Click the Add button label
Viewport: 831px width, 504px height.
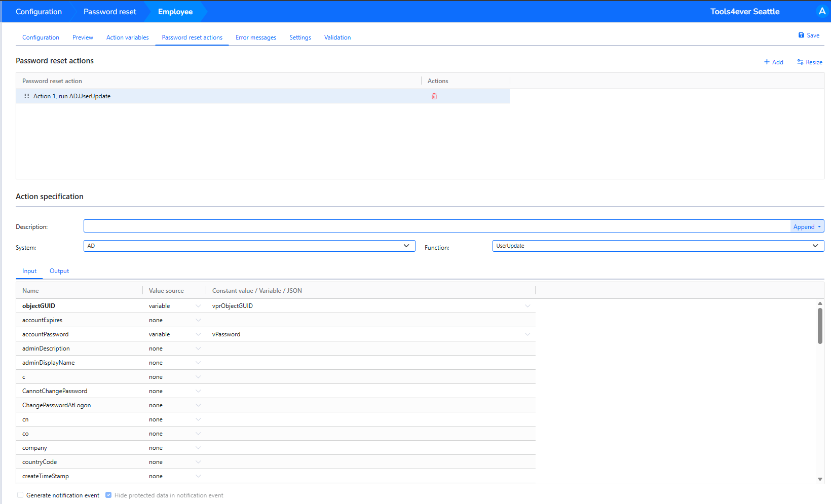778,62
